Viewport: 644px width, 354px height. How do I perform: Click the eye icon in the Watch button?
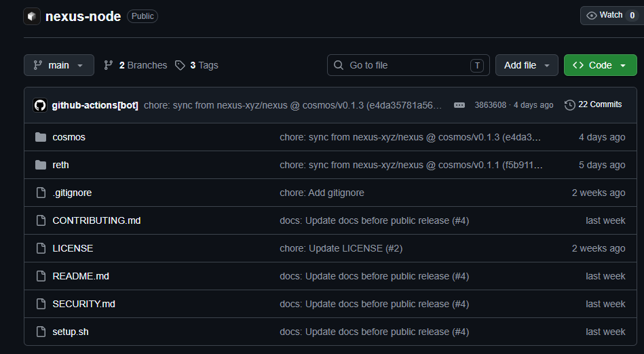[592, 16]
